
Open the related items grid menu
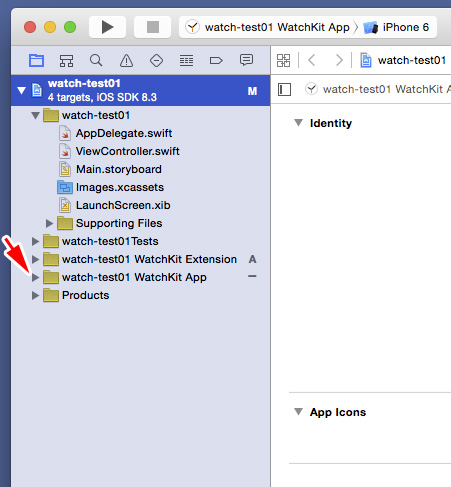tap(284, 60)
